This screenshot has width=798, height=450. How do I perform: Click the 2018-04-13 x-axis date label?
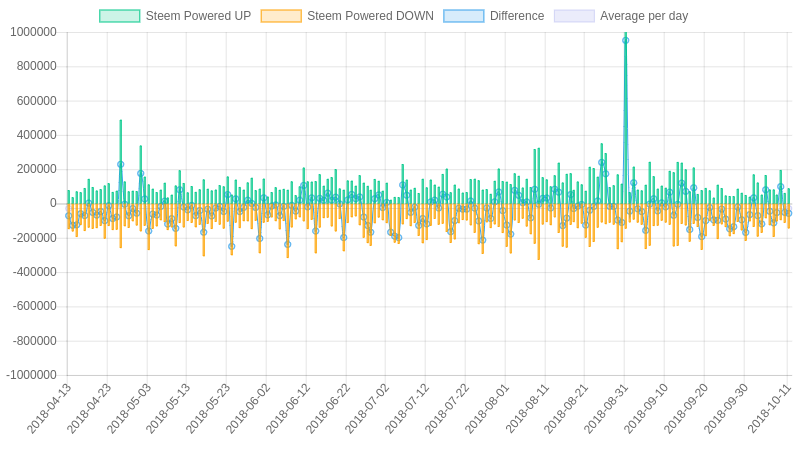tap(49, 409)
